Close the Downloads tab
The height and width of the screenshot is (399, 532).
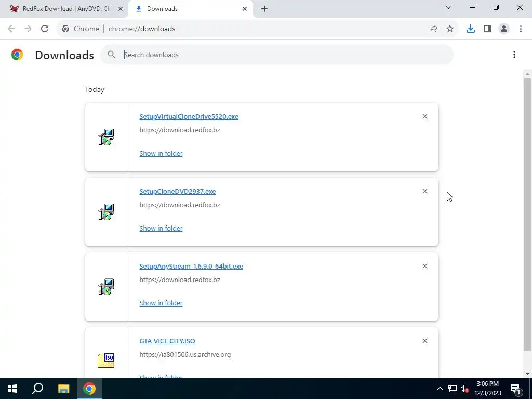(245, 9)
